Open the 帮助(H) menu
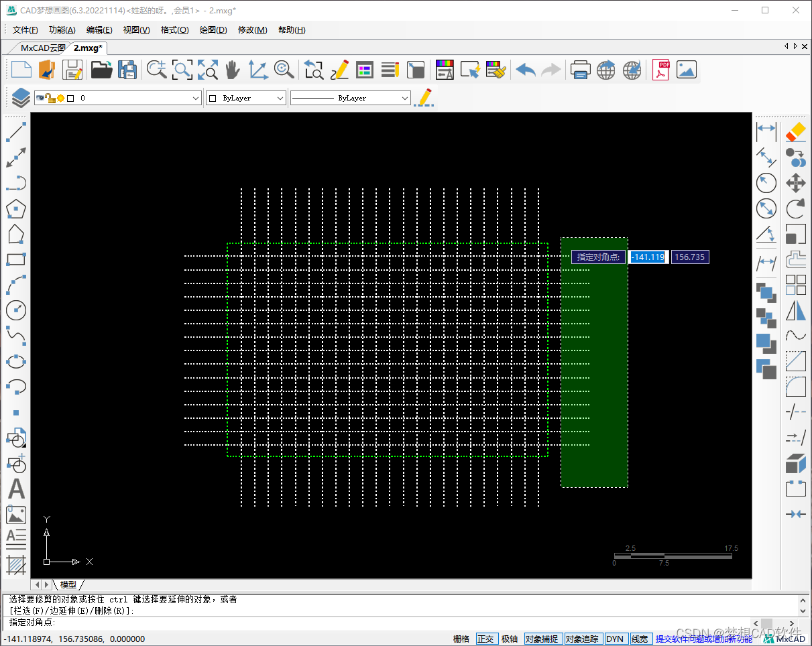This screenshot has width=812, height=646. [x=292, y=30]
